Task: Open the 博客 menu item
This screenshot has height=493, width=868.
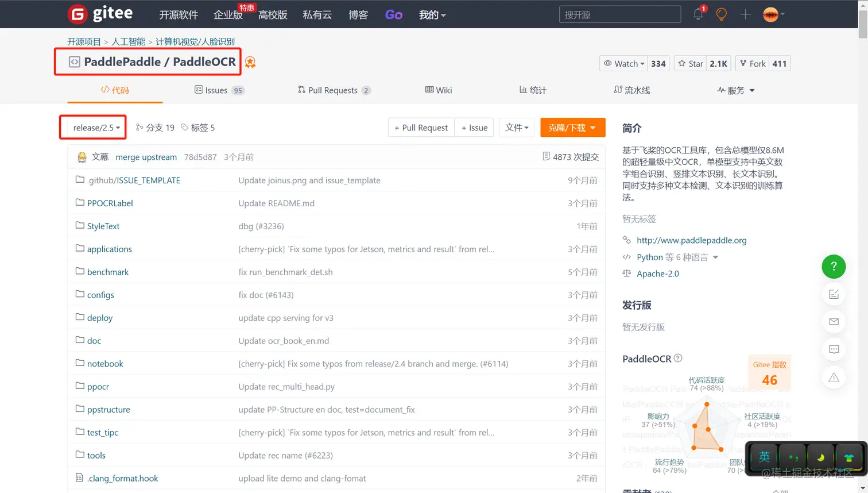Action: pos(358,15)
